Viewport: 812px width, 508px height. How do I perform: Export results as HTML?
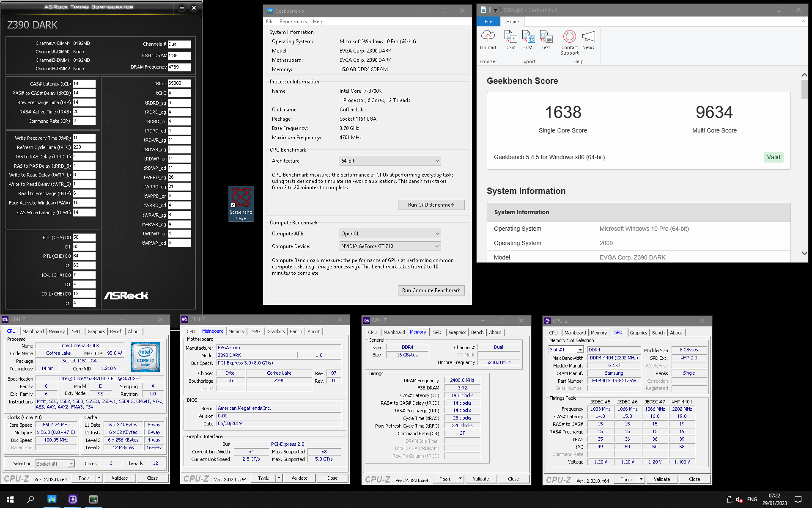tap(528, 40)
